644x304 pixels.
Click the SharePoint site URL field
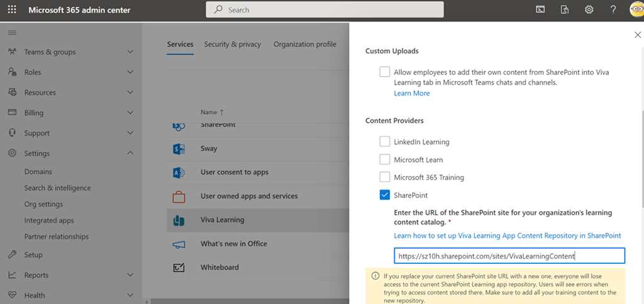509,256
